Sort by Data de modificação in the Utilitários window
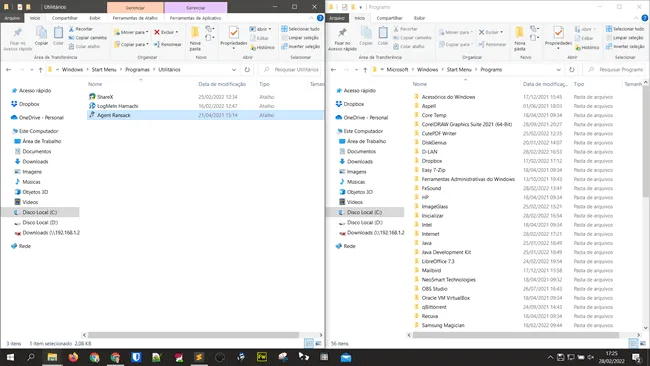This screenshot has width=650, height=366. click(x=222, y=84)
